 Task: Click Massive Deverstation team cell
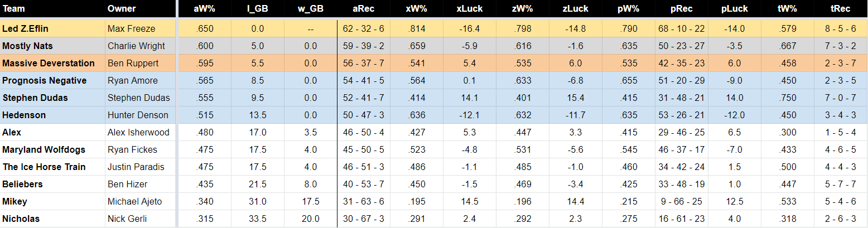tap(52, 63)
